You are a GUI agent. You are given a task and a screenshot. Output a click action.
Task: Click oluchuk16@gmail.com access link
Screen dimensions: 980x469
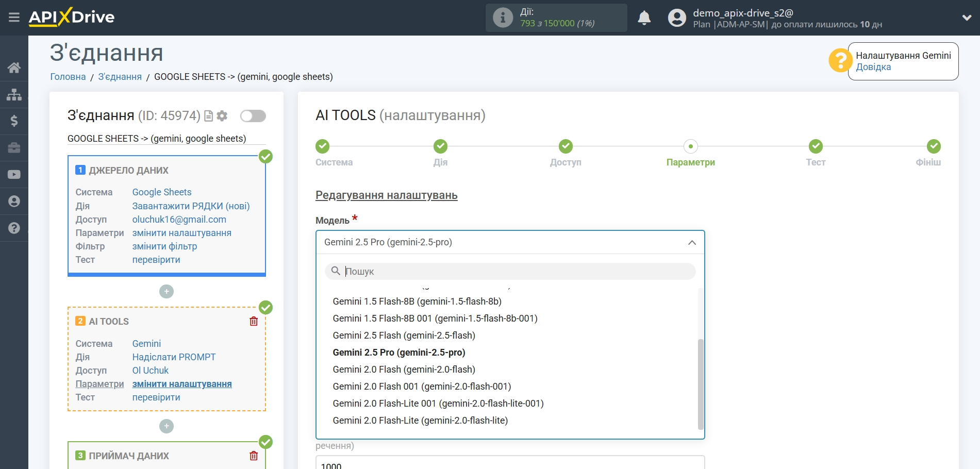coord(179,220)
